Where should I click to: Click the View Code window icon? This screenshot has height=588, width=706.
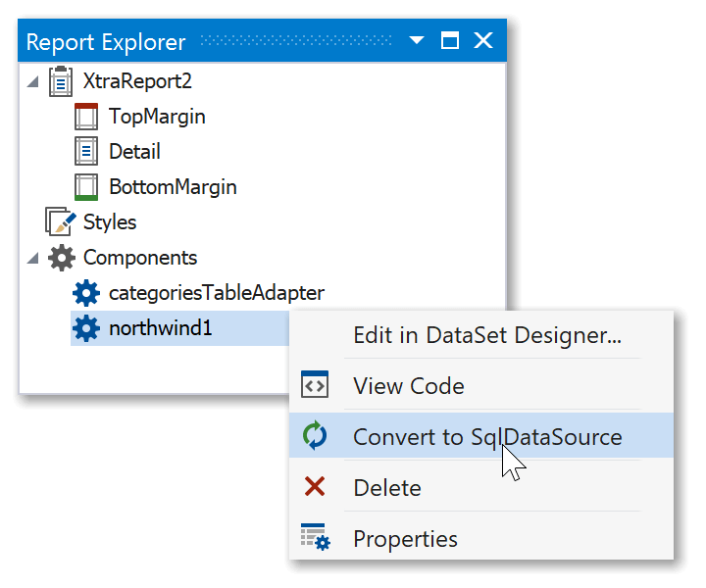[x=315, y=385]
